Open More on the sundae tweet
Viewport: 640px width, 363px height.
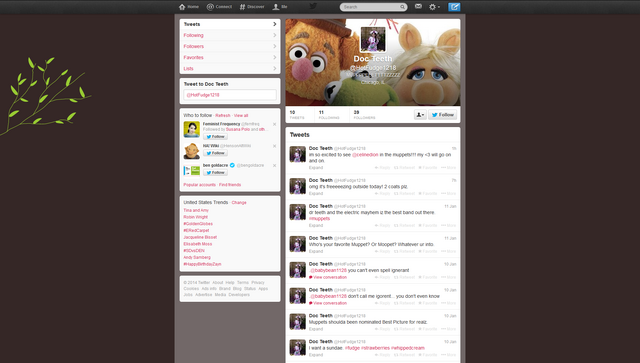click(448, 355)
